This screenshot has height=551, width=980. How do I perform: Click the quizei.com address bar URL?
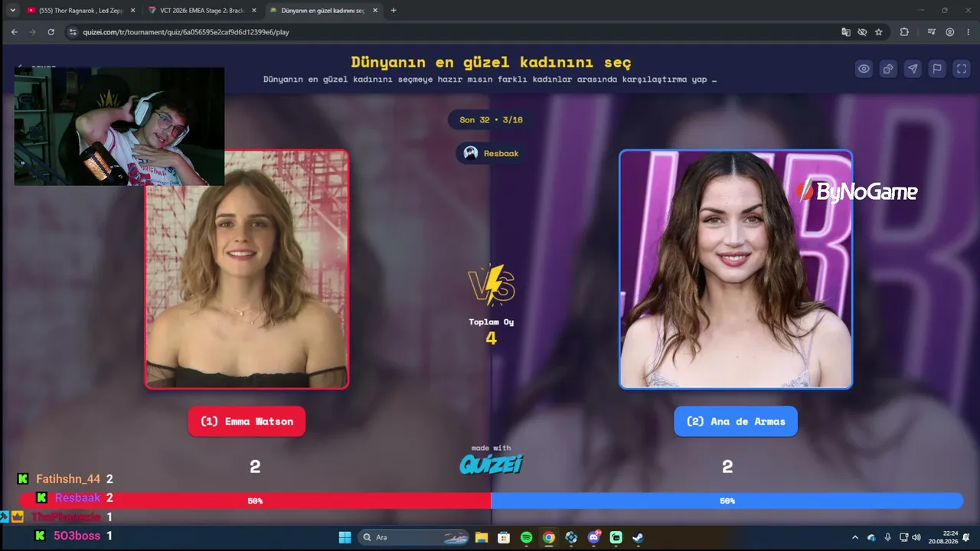[185, 32]
